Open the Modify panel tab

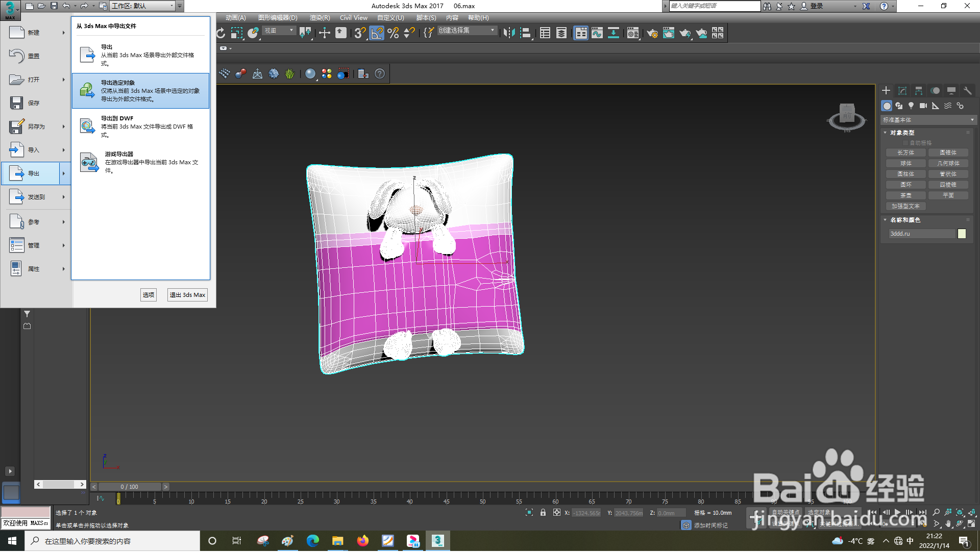(902, 91)
